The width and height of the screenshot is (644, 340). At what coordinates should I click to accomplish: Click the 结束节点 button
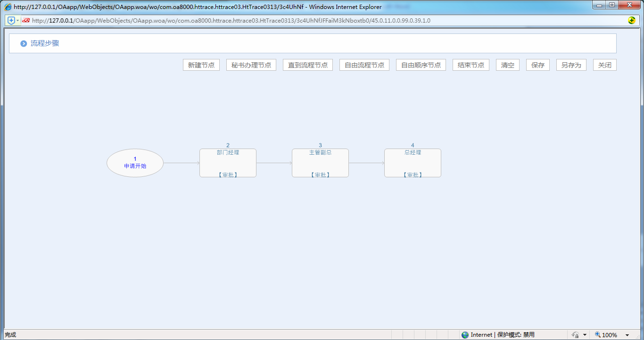click(471, 65)
